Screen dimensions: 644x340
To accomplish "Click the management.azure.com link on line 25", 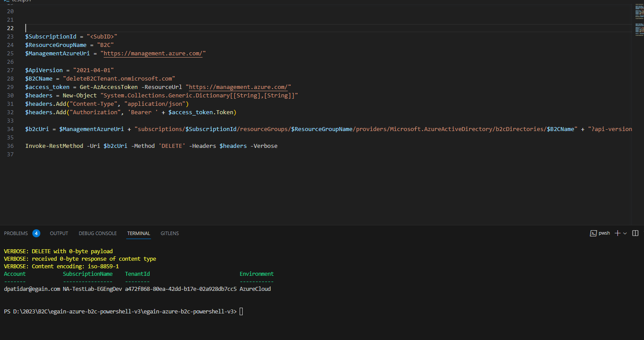I will pyautogui.click(x=153, y=54).
